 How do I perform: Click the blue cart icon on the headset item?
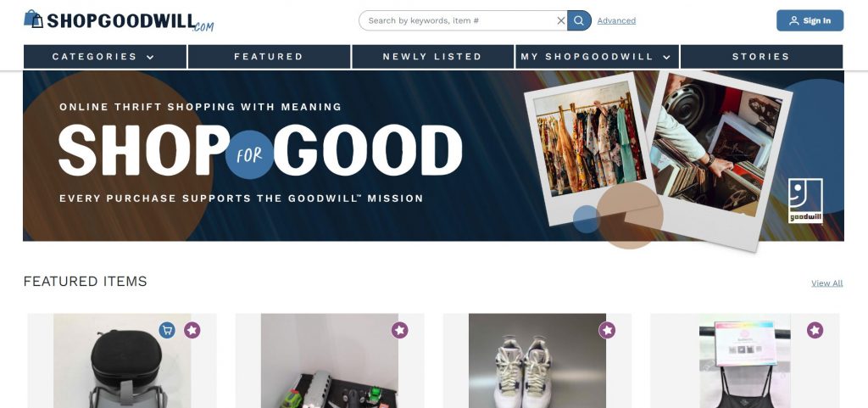click(167, 331)
